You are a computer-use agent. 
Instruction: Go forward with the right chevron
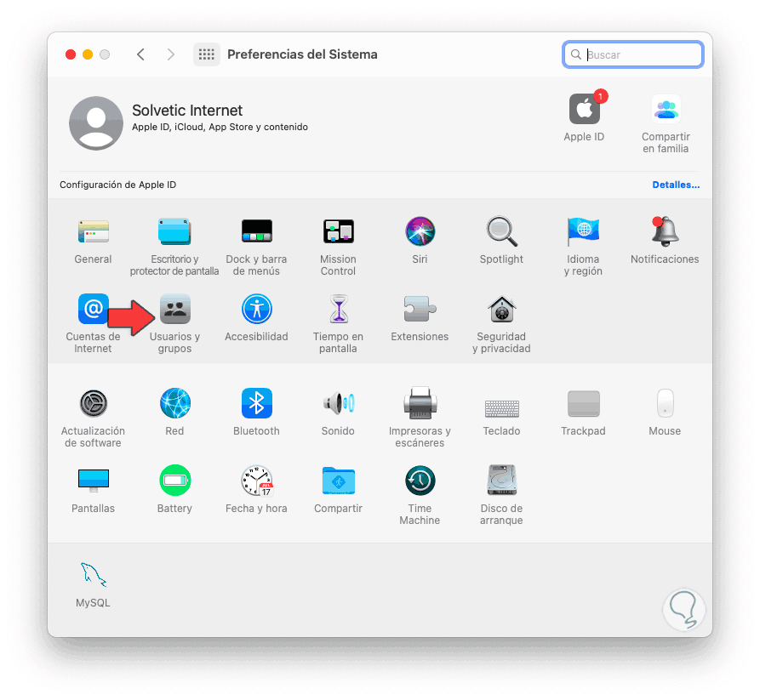point(170,54)
